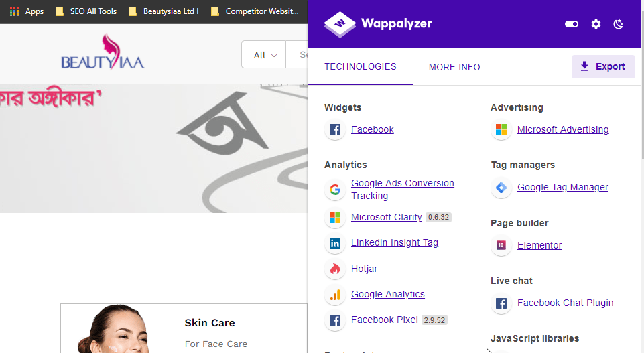This screenshot has height=353, width=644.
Task: Open Wappalyzer settings gear
Action: (596, 24)
